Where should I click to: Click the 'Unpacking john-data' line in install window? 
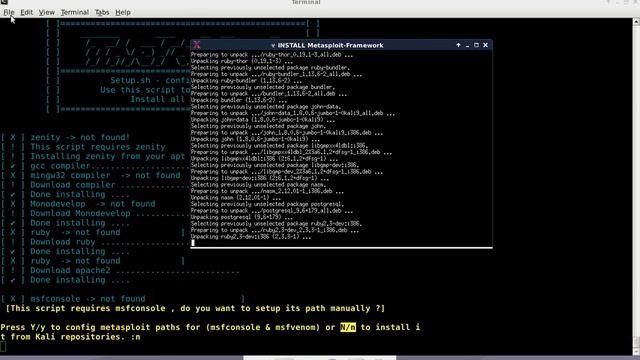(x=262, y=120)
